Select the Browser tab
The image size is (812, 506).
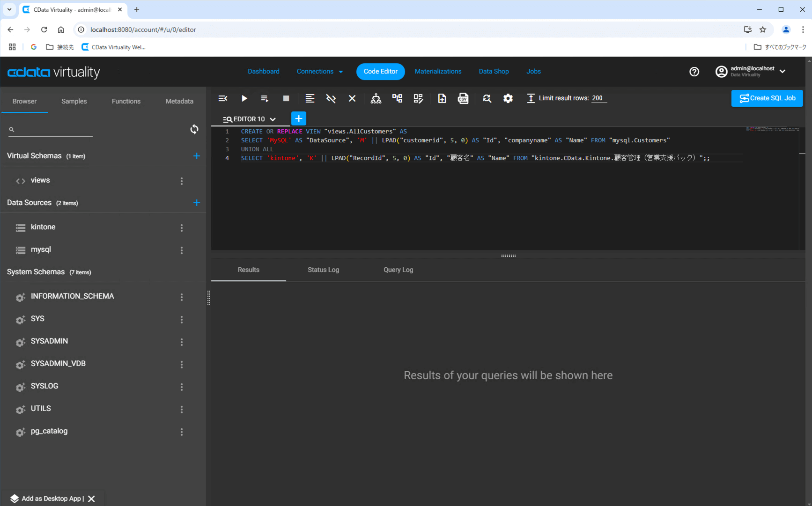(x=24, y=101)
